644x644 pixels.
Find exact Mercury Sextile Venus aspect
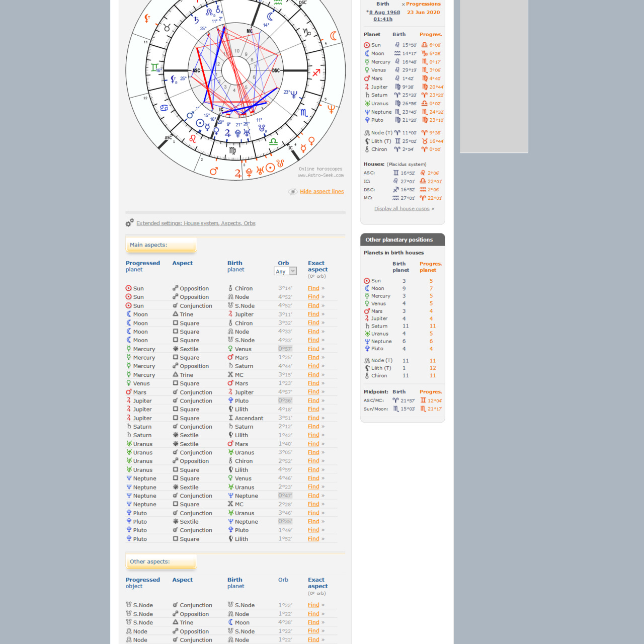(313, 349)
